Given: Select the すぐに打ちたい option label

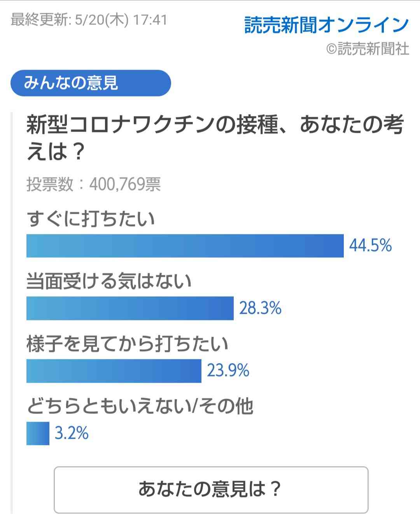Looking at the screenshot, I should [91, 219].
